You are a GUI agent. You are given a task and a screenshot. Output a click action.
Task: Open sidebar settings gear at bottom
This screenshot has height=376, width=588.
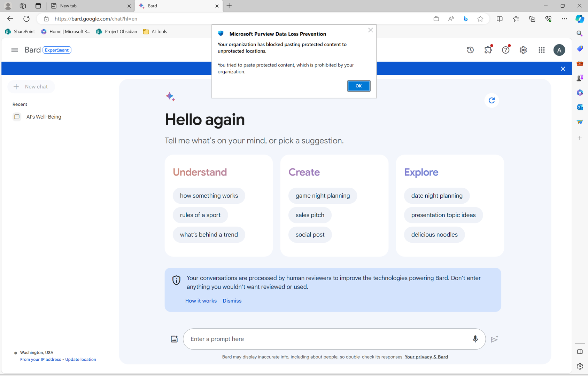pyautogui.click(x=580, y=366)
